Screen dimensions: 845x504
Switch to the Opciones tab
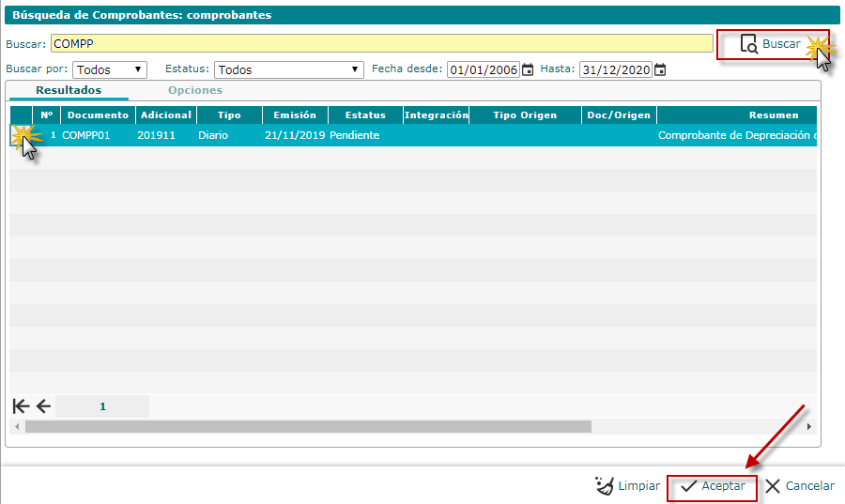[194, 90]
